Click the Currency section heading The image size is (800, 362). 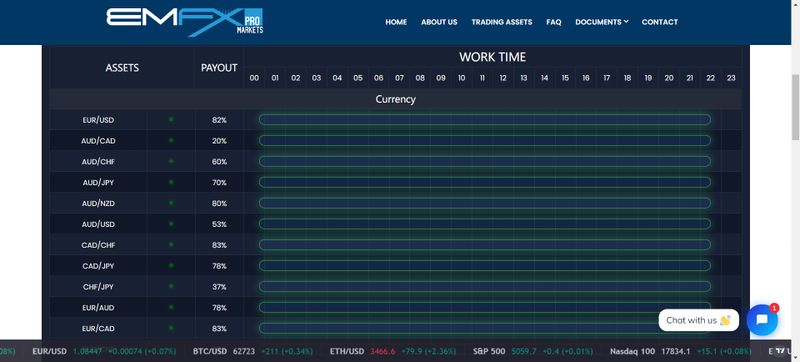tap(395, 99)
